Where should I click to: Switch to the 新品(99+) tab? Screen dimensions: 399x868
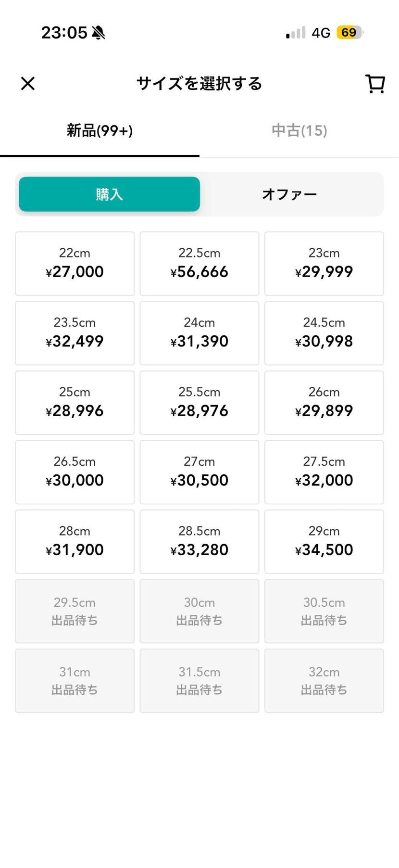(x=100, y=131)
